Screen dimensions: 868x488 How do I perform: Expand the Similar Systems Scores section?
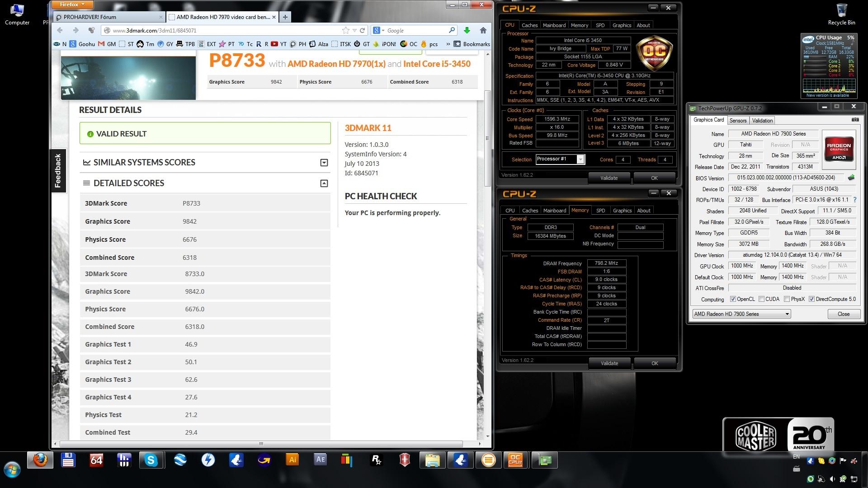[x=324, y=163]
